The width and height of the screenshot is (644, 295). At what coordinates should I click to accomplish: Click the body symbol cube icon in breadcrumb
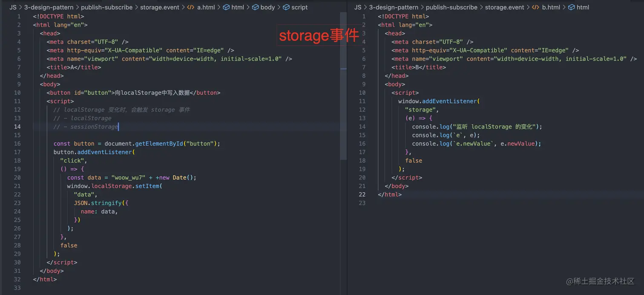pos(256,7)
